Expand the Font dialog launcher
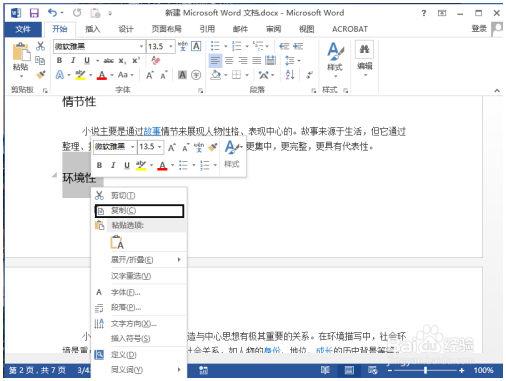Screen dimensions: 506x381 pyautogui.click(x=201, y=90)
